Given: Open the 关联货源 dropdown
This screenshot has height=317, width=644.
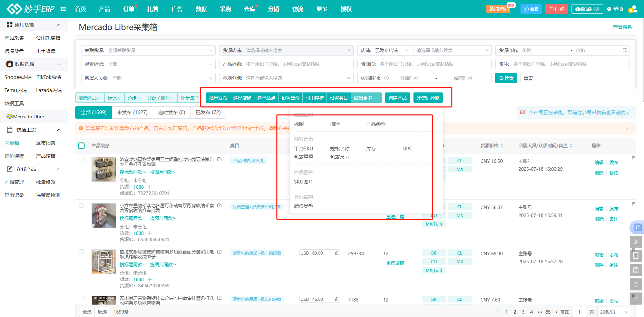Looking at the screenshot, I should 148,50.
